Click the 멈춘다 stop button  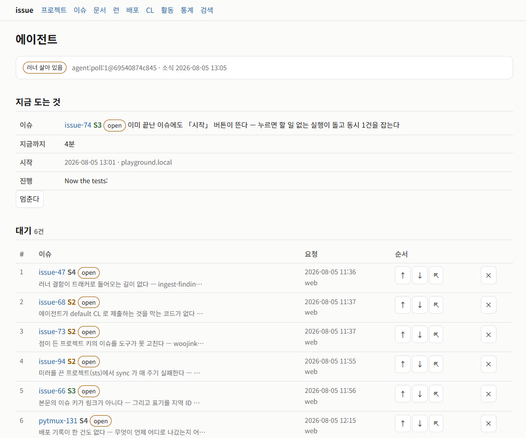[x=30, y=199]
